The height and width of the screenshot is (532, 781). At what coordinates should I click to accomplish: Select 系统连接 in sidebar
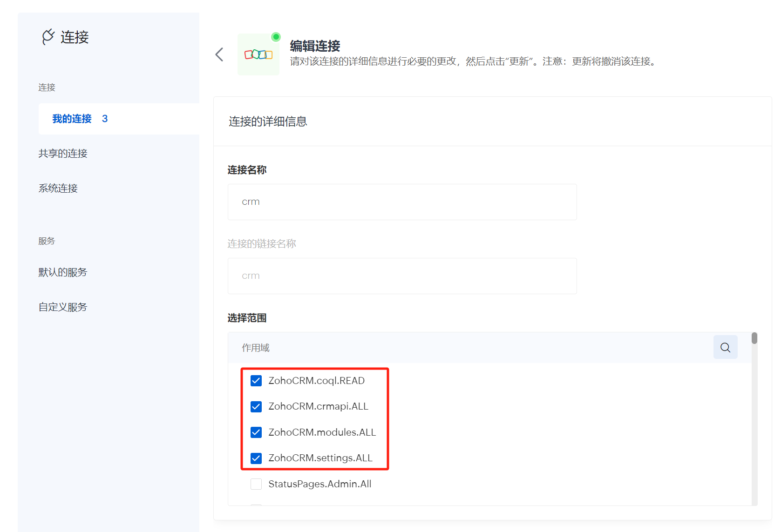(58, 189)
